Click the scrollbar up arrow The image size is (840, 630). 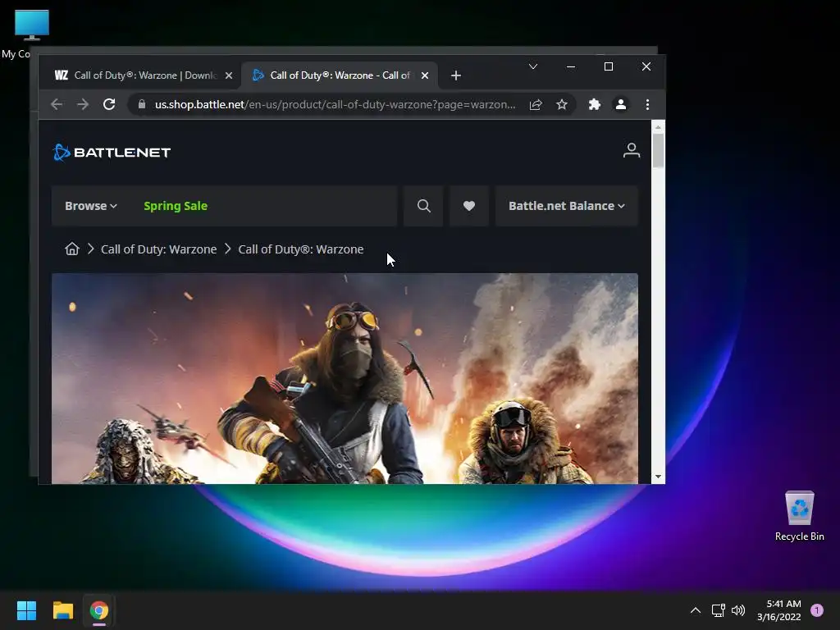tap(658, 127)
